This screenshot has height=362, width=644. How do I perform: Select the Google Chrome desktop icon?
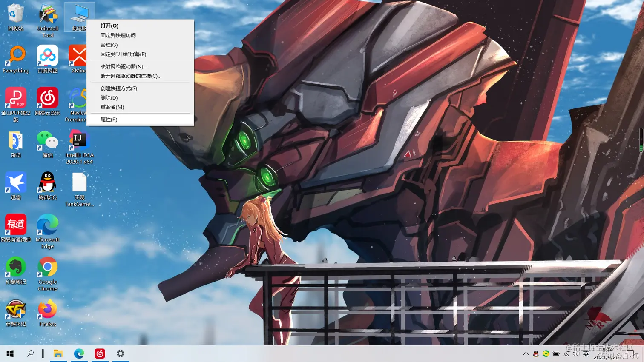pos(48,274)
